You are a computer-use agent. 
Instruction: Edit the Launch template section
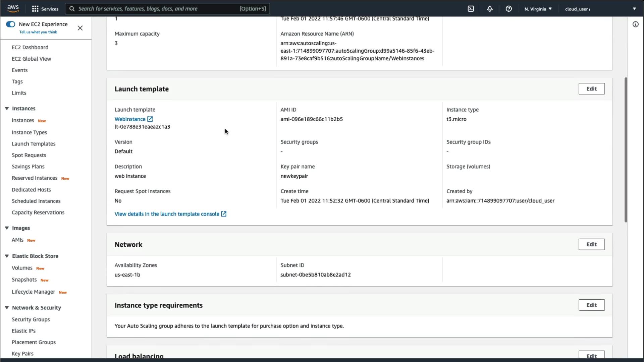point(591,89)
